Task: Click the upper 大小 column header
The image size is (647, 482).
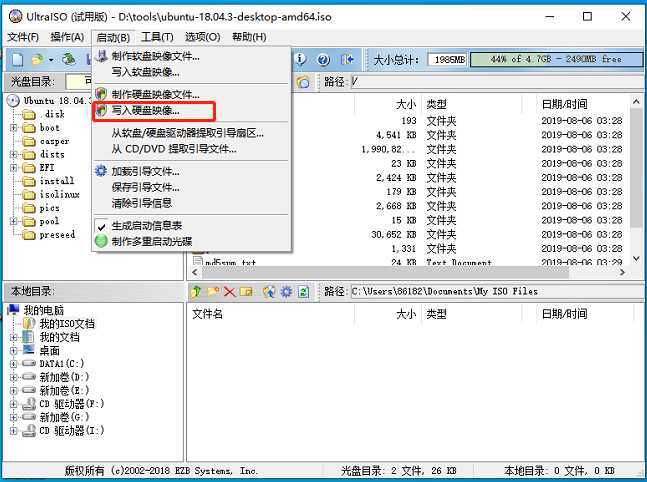Action: [406, 104]
